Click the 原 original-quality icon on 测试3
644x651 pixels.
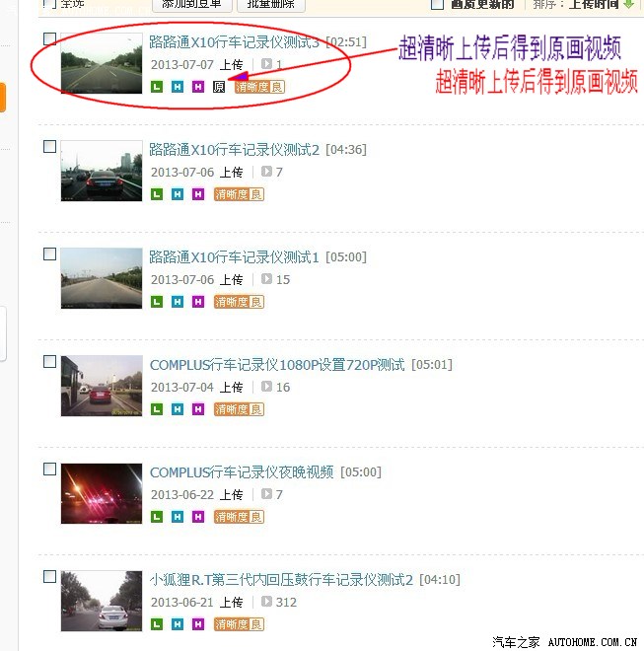(219, 87)
